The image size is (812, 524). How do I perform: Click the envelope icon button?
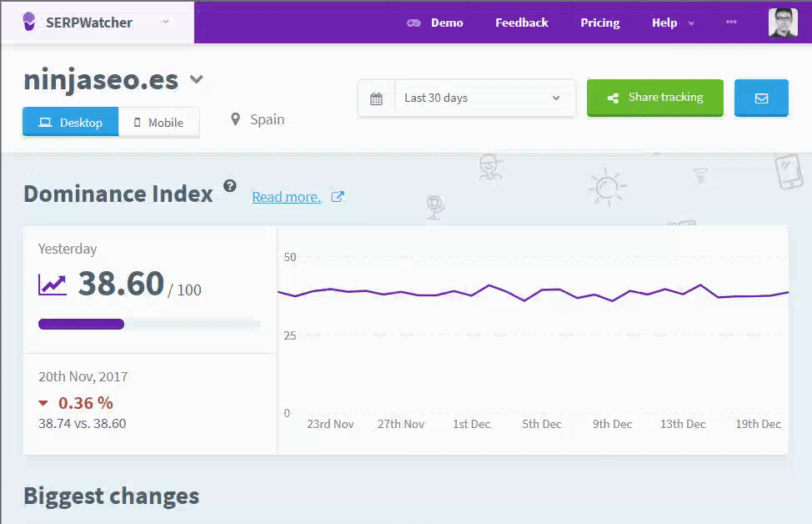pos(760,98)
